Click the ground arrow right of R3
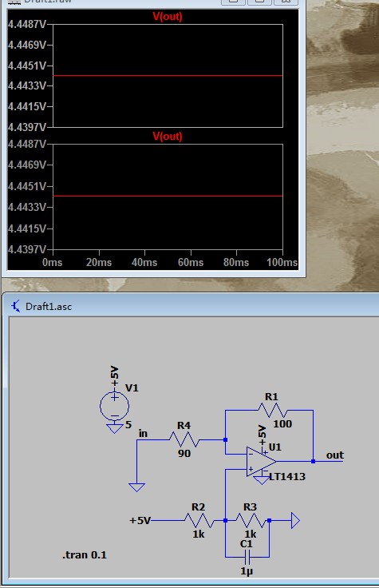The width and height of the screenshot is (379, 588). coord(295,521)
